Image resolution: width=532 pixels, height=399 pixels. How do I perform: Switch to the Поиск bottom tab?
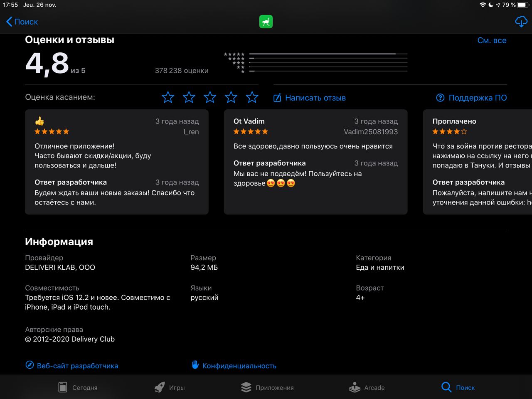click(x=458, y=387)
